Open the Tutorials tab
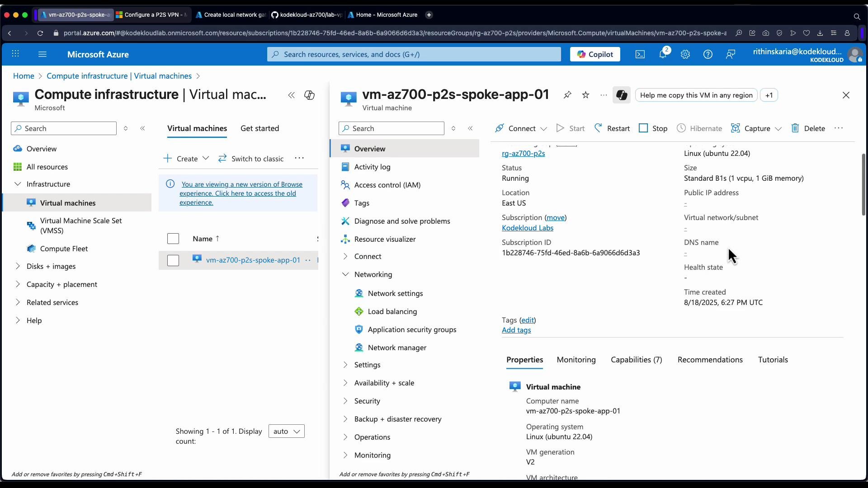This screenshot has width=868, height=488. click(773, 360)
